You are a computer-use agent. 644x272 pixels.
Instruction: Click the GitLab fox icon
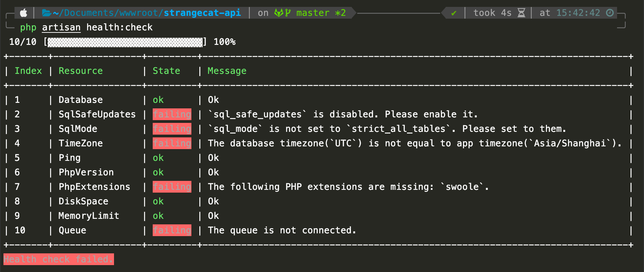tap(278, 13)
